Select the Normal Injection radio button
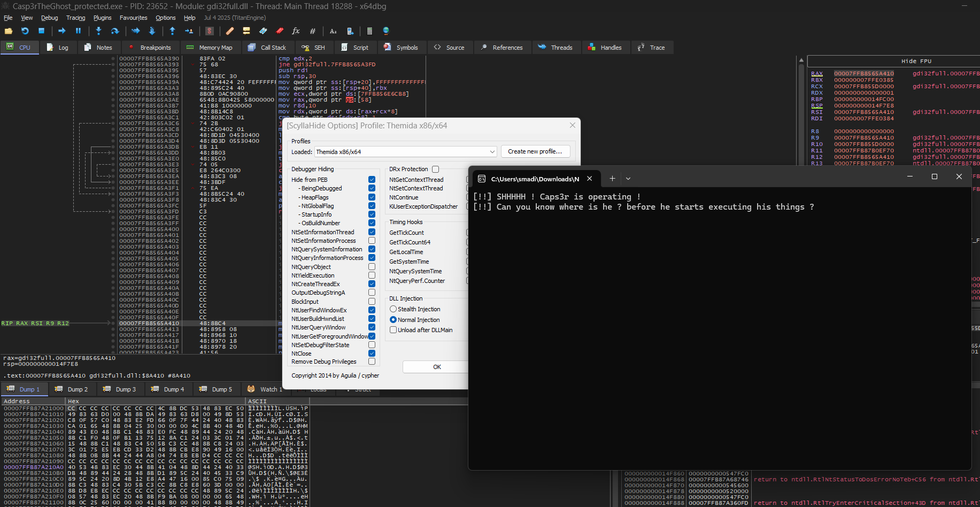Screen dimensions: 980x507 coord(393,320)
